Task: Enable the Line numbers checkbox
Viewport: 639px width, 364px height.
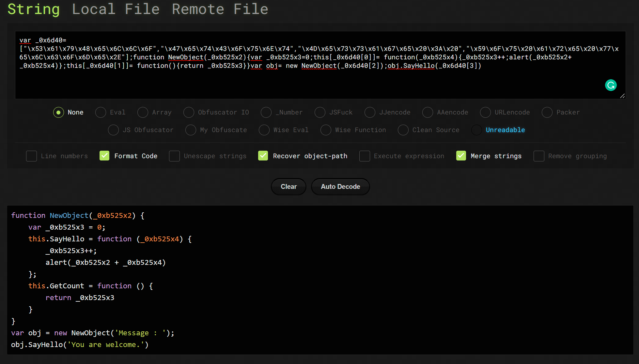Action: click(x=31, y=156)
